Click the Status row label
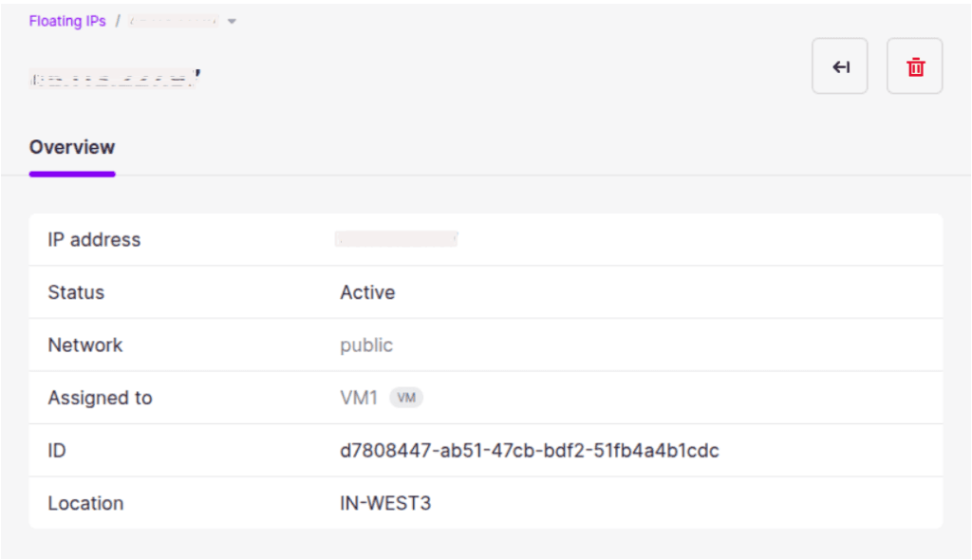This screenshot has width=972, height=560. [x=76, y=292]
